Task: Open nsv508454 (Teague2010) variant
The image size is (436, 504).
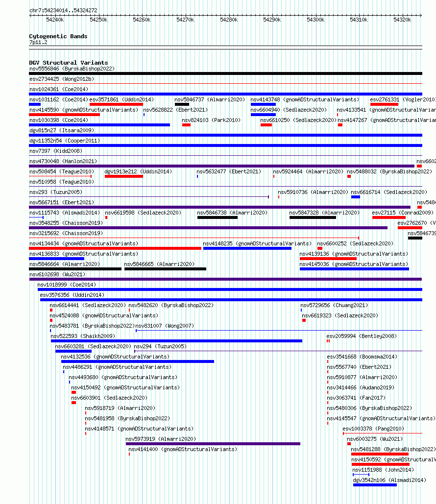Action: click(62, 171)
